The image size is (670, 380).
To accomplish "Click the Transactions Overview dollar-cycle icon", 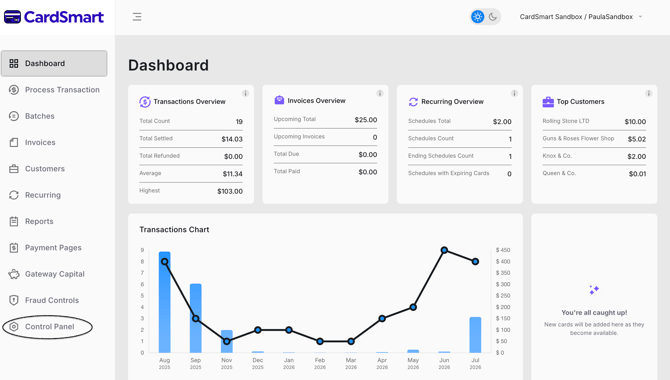I will (144, 102).
